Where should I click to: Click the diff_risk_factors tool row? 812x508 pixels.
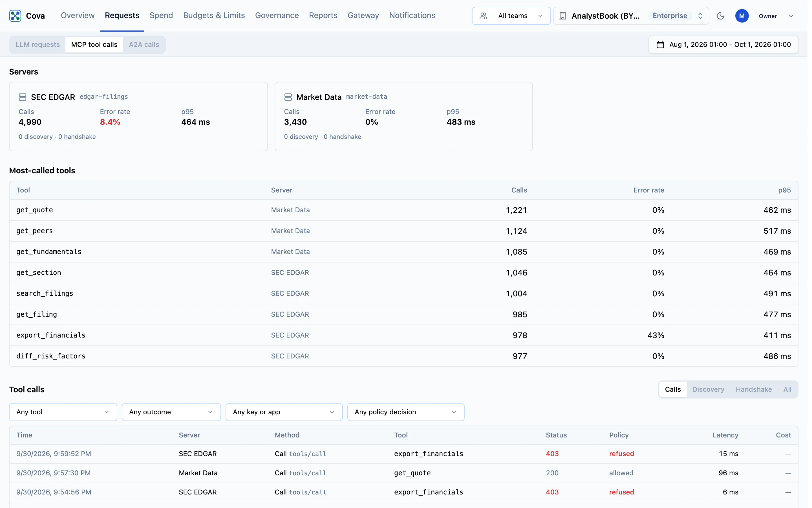click(404, 356)
